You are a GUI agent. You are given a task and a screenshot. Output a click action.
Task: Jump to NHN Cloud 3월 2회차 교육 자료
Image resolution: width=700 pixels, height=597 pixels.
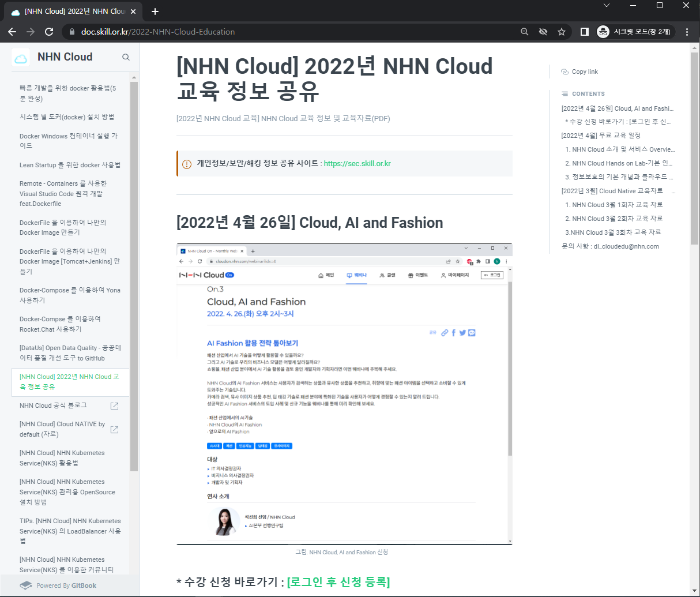[614, 219]
